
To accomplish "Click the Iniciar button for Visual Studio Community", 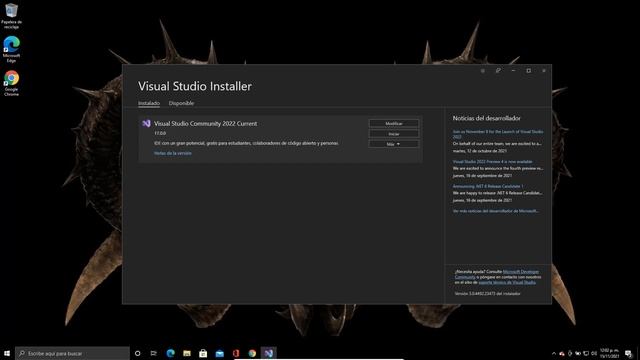I will coord(393,134).
